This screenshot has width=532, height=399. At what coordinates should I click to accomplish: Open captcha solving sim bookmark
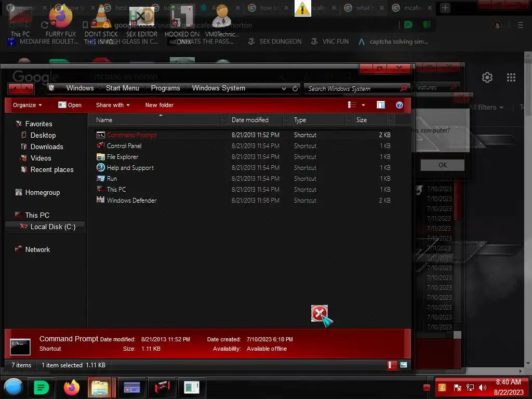point(394,42)
